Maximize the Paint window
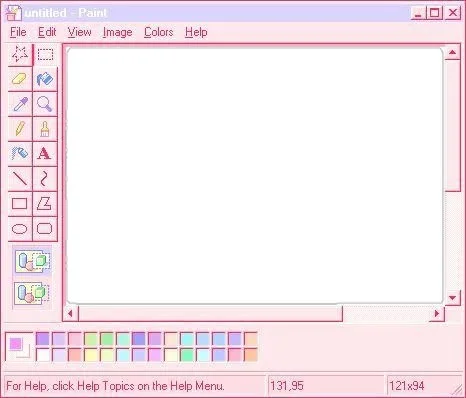Viewport: 466px width, 398px height. coord(435,13)
